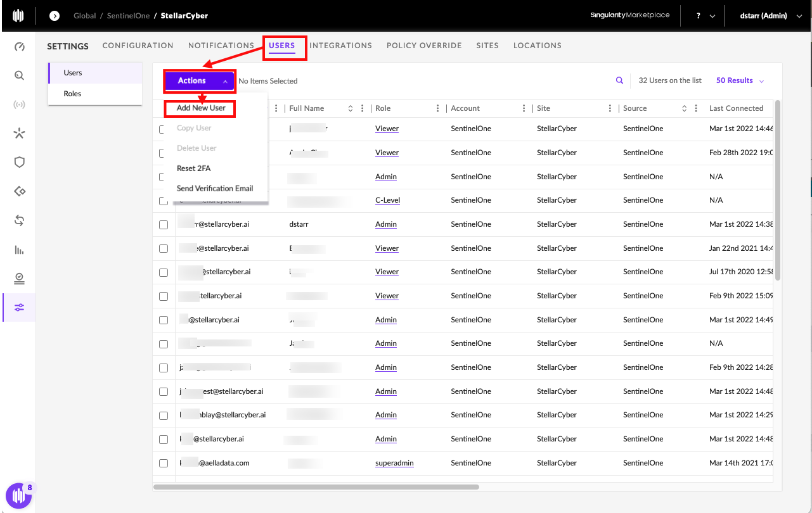This screenshot has height=513, width=812.
Task: Click the round arrow button beside Global breadcrumb
Action: [x=55, y=16]
